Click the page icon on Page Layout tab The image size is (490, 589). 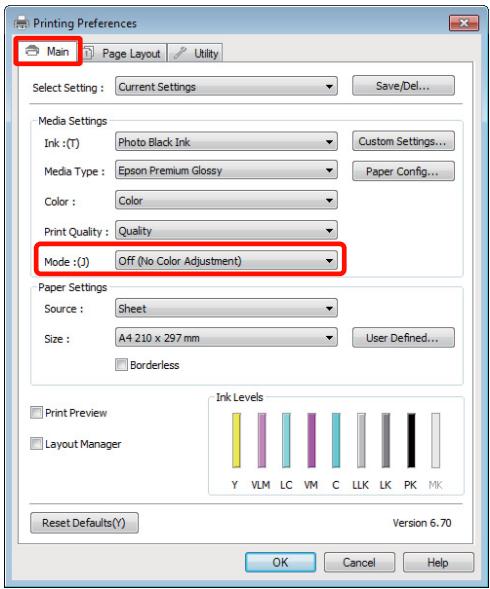pyautogui.click(x=88, y=53)
